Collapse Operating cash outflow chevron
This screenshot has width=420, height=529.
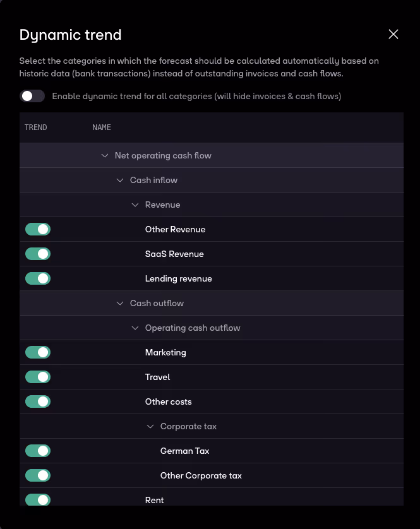point(135,328)
